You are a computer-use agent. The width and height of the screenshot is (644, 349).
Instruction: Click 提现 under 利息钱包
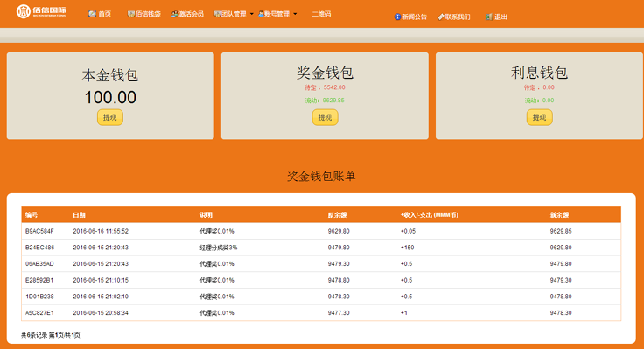tap(539, 117)
